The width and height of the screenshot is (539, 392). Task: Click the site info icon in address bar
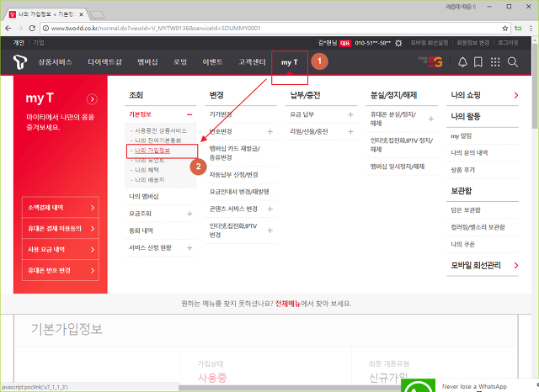[45, 28]
